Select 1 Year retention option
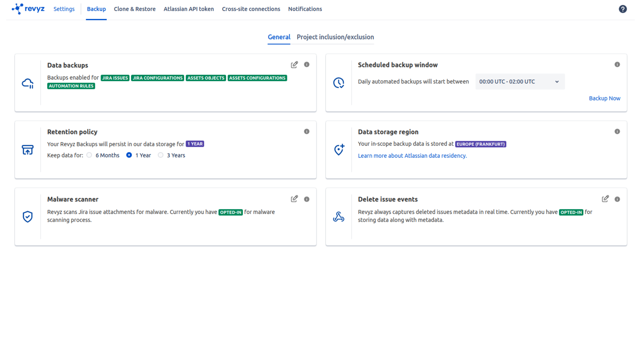Viewport: 644px width, 350px height. click(129, 155)
